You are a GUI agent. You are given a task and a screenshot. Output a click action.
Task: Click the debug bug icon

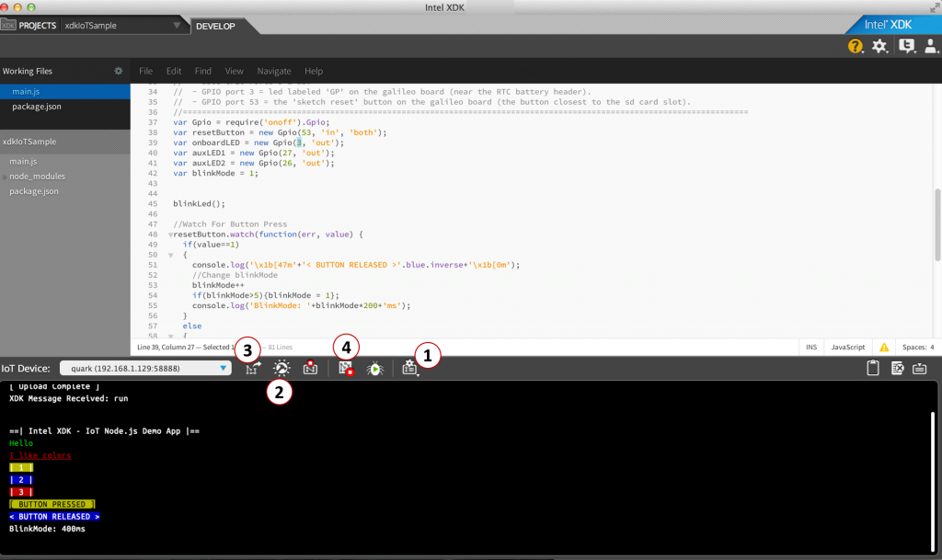click(x=375, y=369)
